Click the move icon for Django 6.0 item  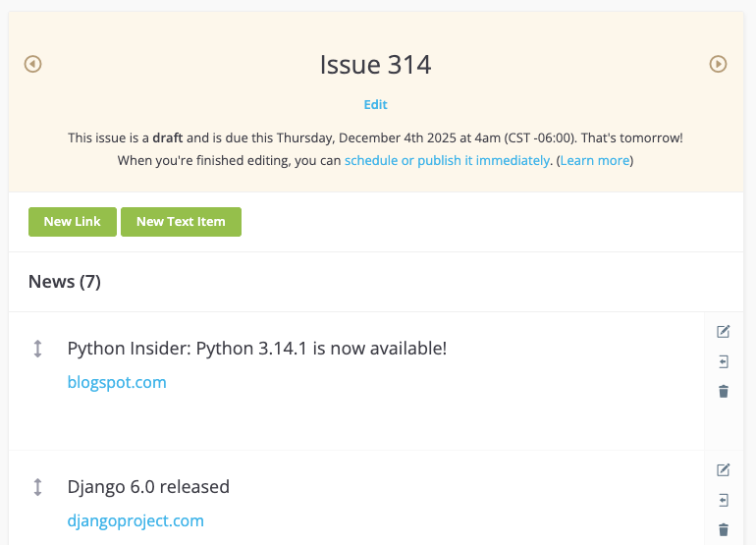pos(724,500)
